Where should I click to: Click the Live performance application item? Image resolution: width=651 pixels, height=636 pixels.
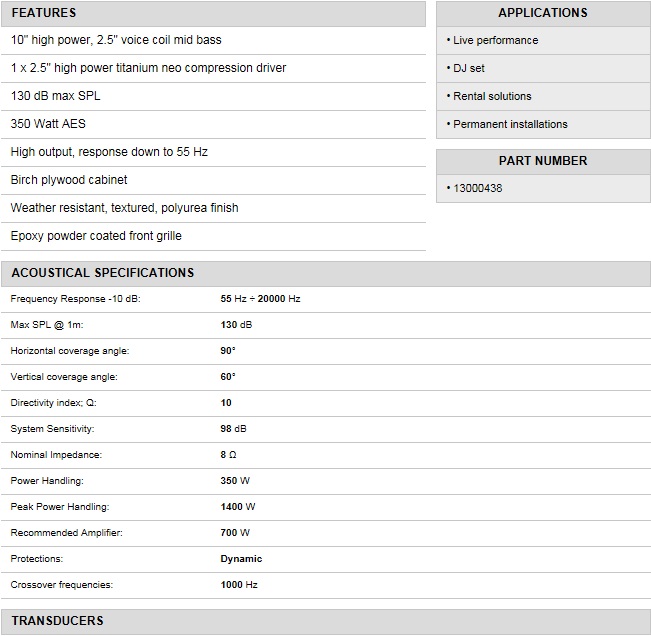pyautogui.click(x=495, y=40)
